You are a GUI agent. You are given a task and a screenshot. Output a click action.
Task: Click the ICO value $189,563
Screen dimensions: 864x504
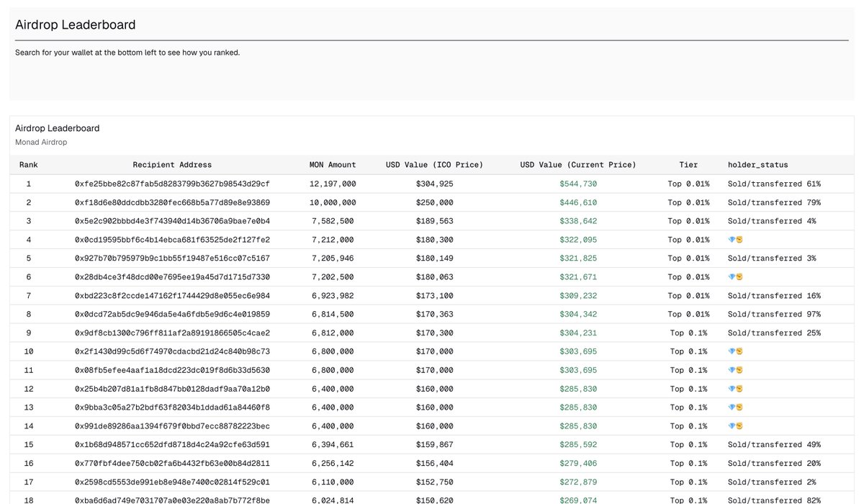pos(435,221)
